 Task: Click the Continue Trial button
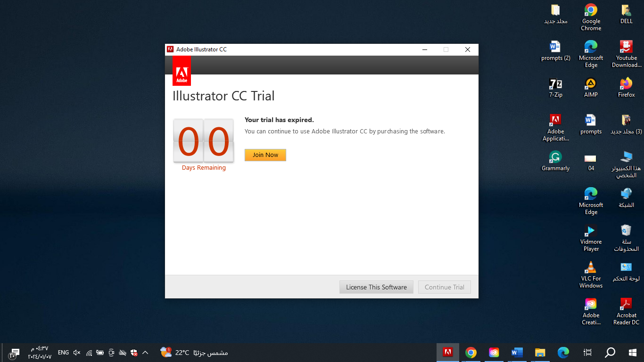[444, 287]
